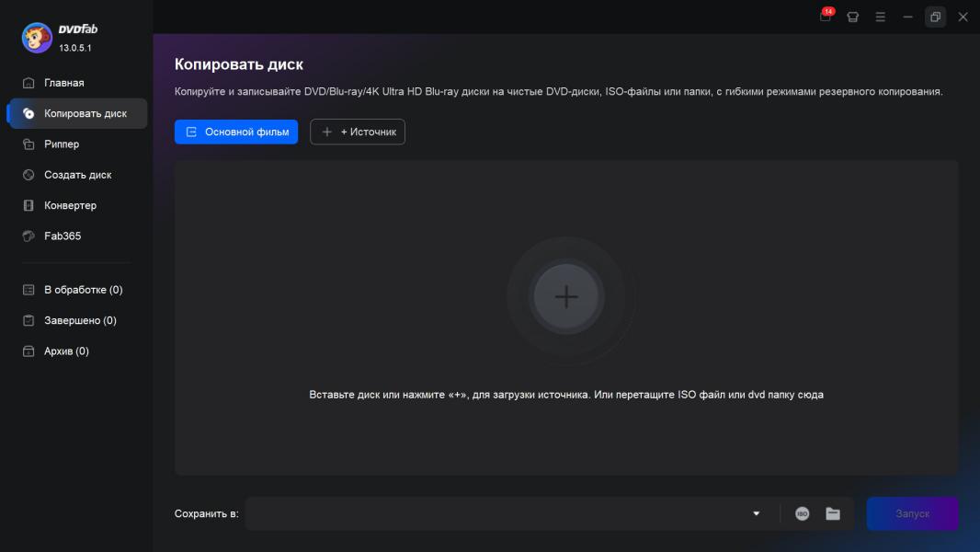The image size is (980, 552).
Task: Click the DVDFab monkey logo
Action: click(37, 38)
